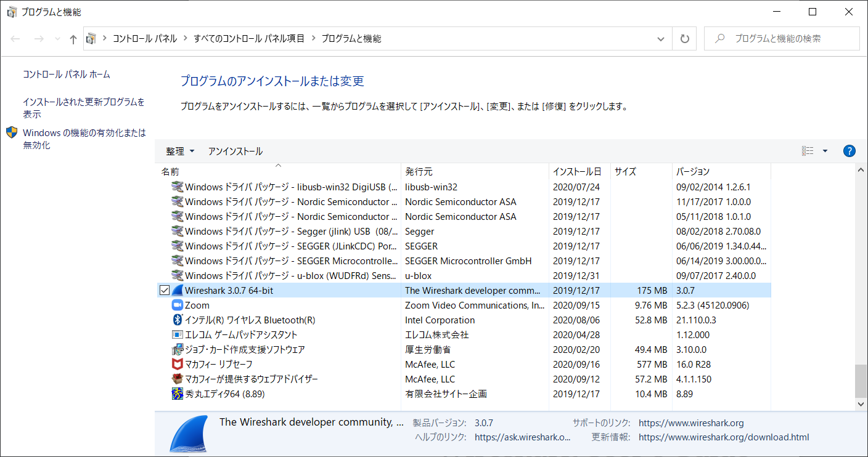868x457 pixels.
Task: Click the Intel Wireless Bluetooth icon
Action: [178, 320]
